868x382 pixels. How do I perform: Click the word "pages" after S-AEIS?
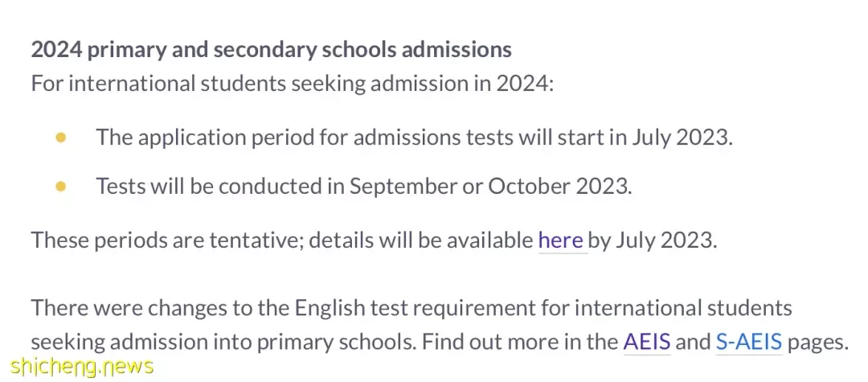point(818,343)
